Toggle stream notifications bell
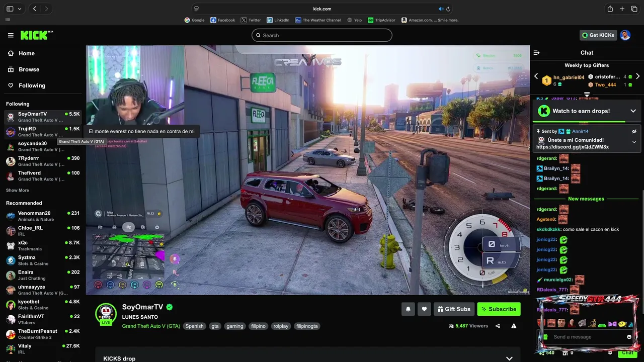The image size is (644, 362). (x=408, y=309)
